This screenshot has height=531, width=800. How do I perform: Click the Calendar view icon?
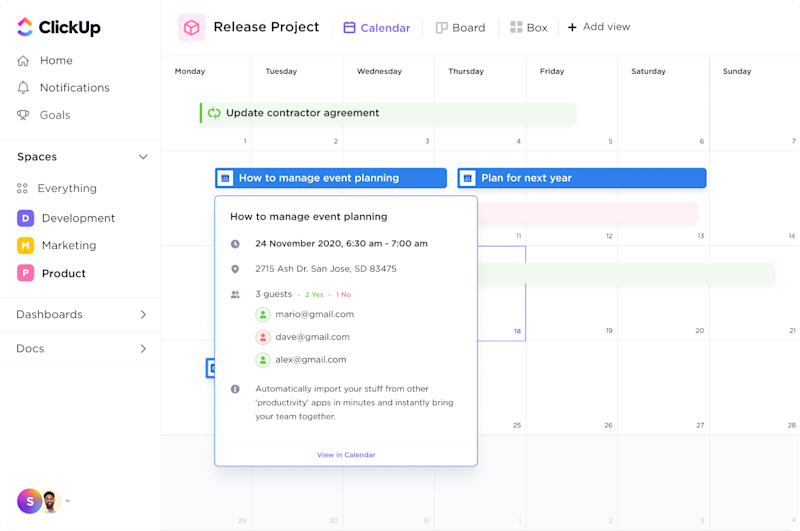[x=349, y=28]
